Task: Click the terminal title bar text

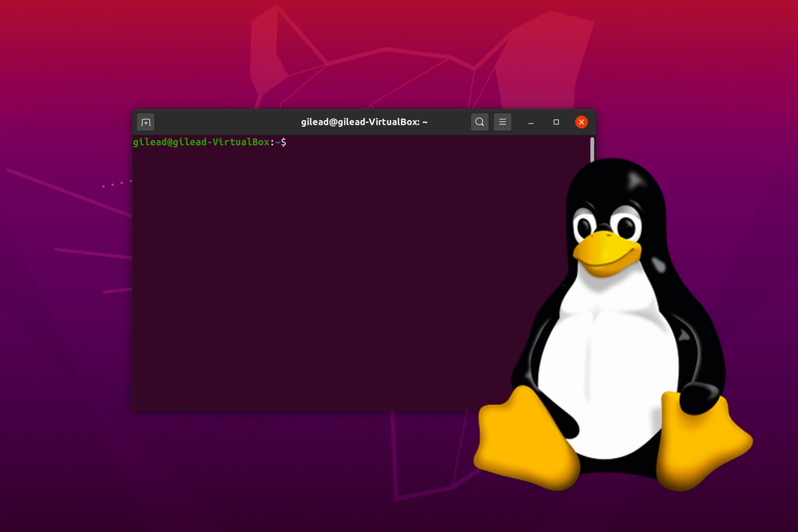Action: click(x=364, y=122)
